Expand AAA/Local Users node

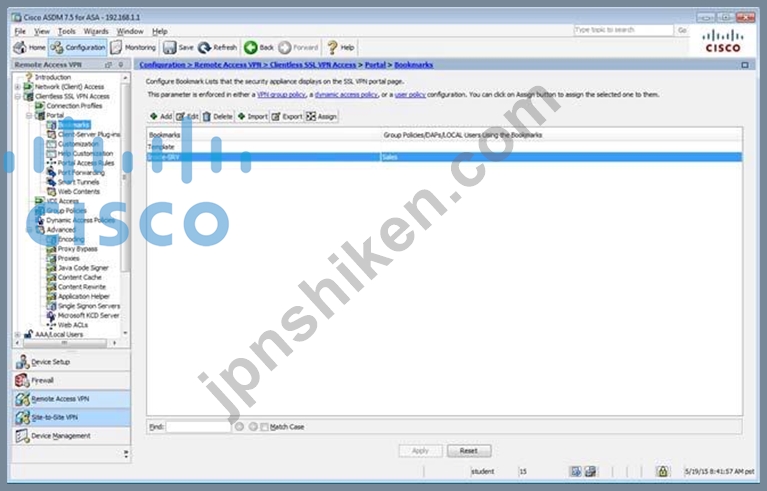click(18, 335)
